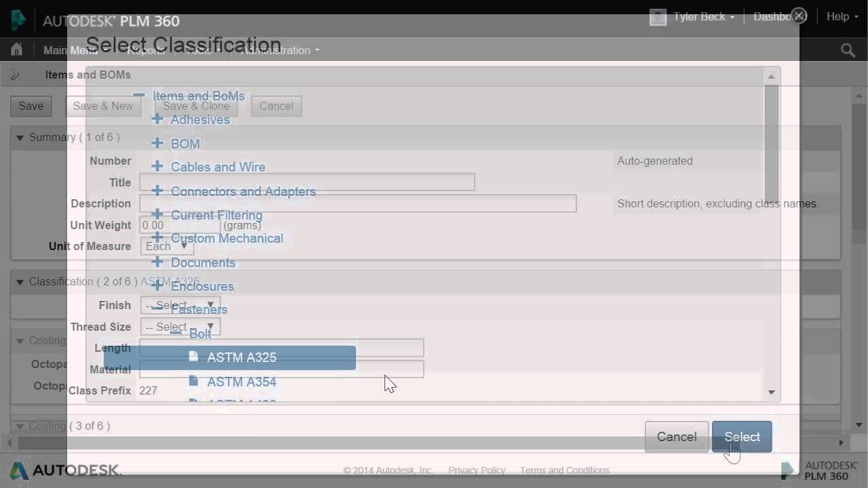
Task: Expand the sidebar chevron beside Items and BOMs
Action: tap(15, 75)
